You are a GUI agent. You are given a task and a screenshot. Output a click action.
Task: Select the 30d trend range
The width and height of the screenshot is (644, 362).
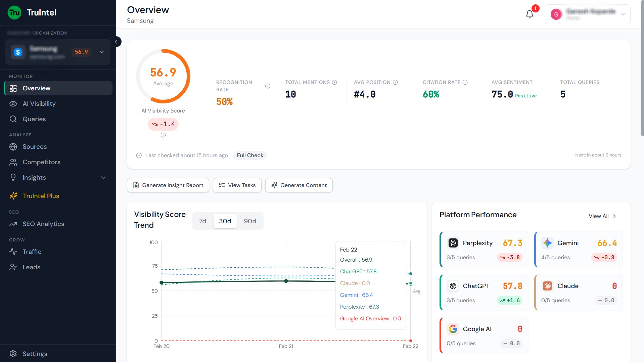coord(225,221)
